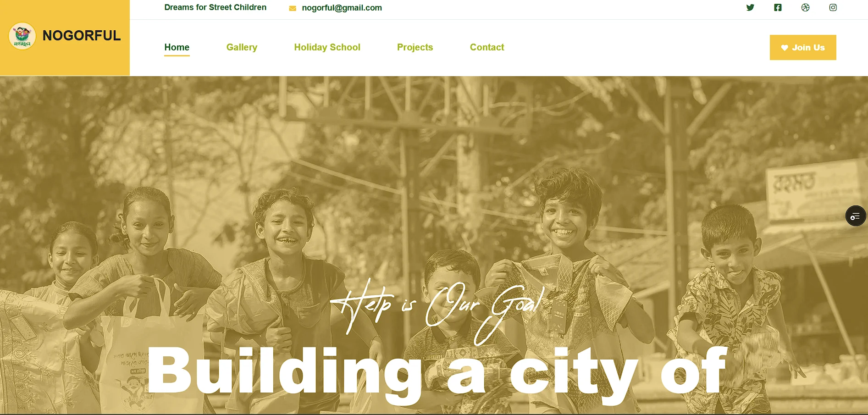Click the round Nogorful logo image
Screen dimensions: 868x415
[x=22, y=36]
